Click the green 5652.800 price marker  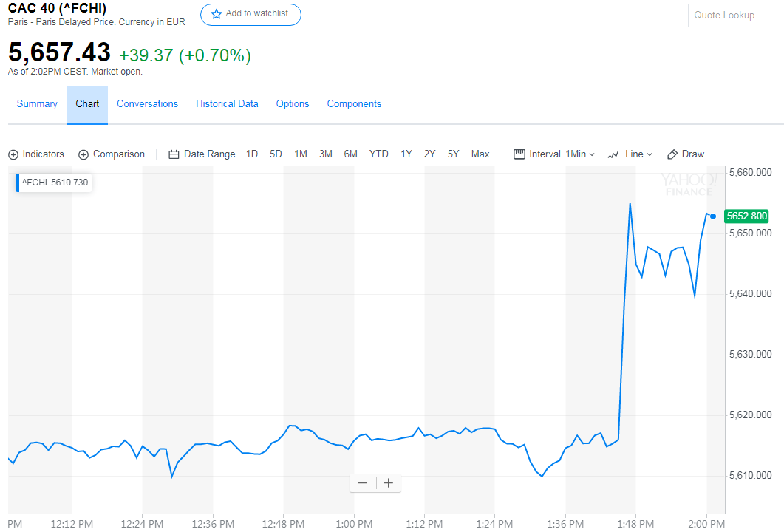[x=746, y=216]
